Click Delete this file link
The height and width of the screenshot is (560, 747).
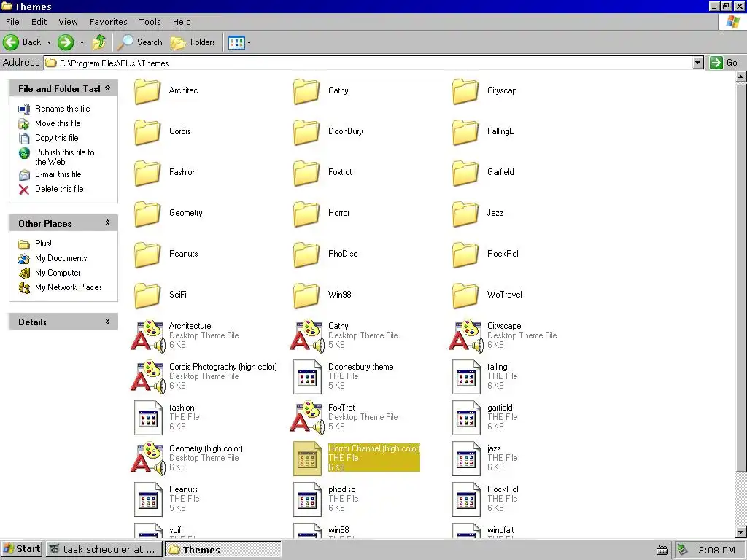59,189
